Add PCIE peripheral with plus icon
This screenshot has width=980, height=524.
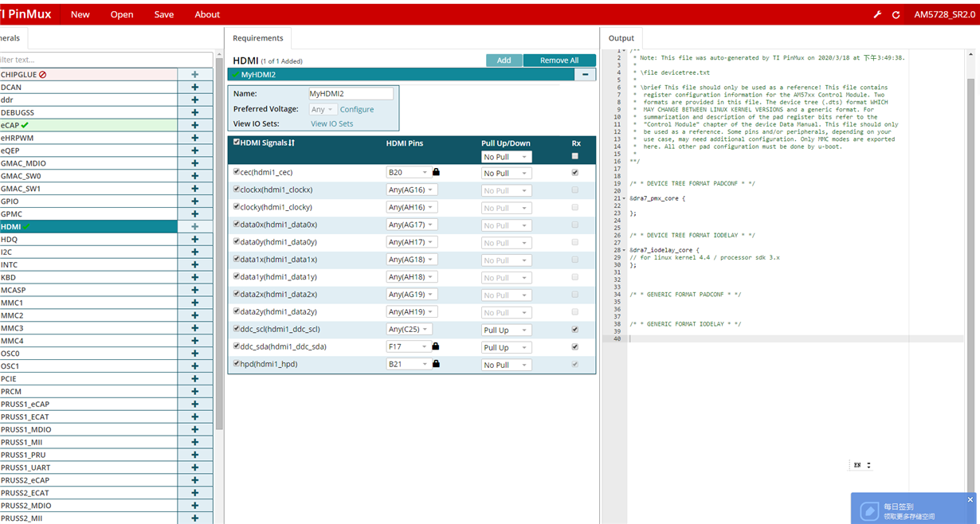pos(195,379)
